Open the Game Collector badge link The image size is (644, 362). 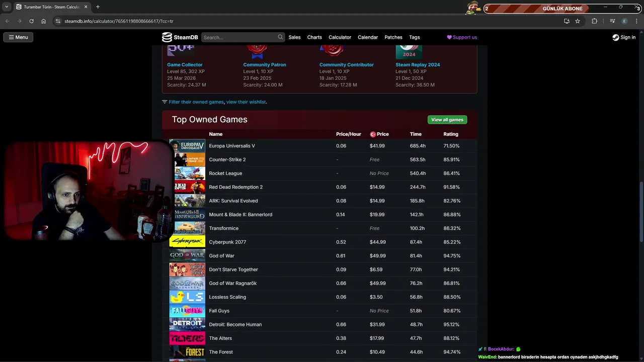tap(185, 64)
